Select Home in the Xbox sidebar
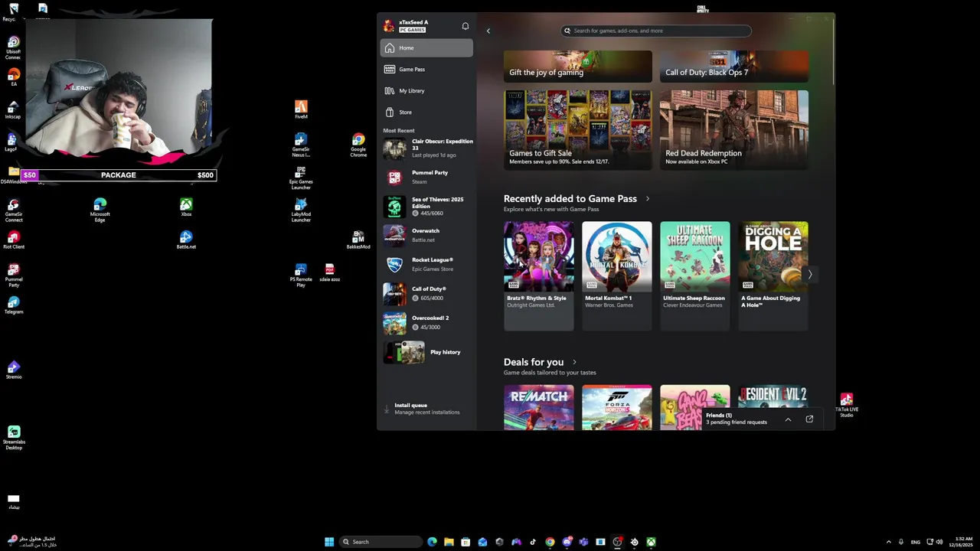The image size is (980, 551). [x=426, y=47]
